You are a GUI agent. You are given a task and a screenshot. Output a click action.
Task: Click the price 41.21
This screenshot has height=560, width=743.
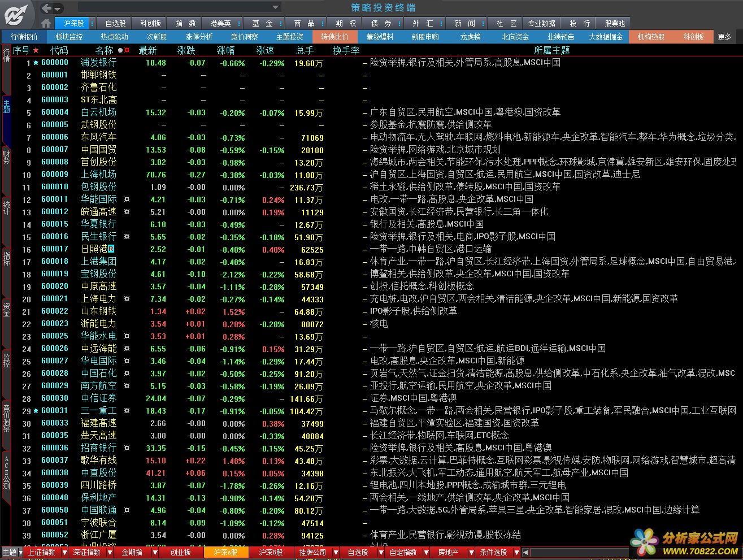coord(156,473)
